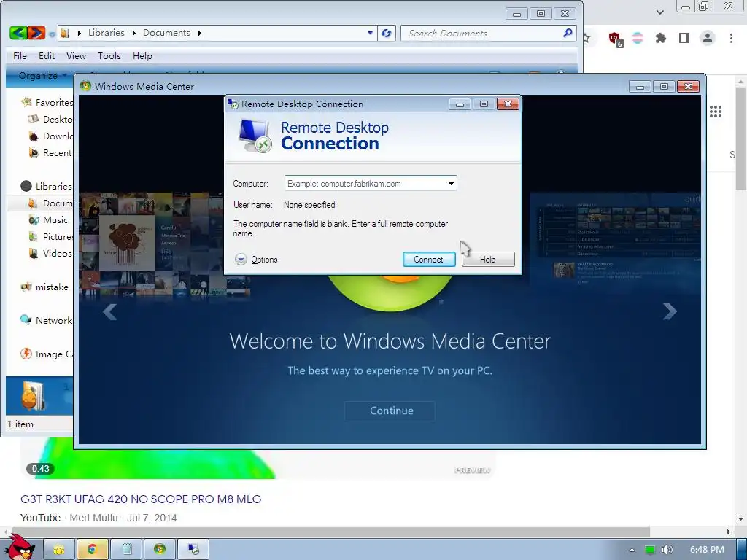Click the search magnifier in Search Documents
747x560 pixels.
click(568, 33)
